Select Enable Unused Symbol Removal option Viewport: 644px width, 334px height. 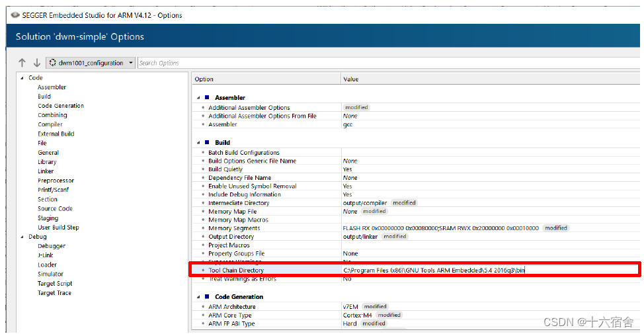(x=252, y=186)
